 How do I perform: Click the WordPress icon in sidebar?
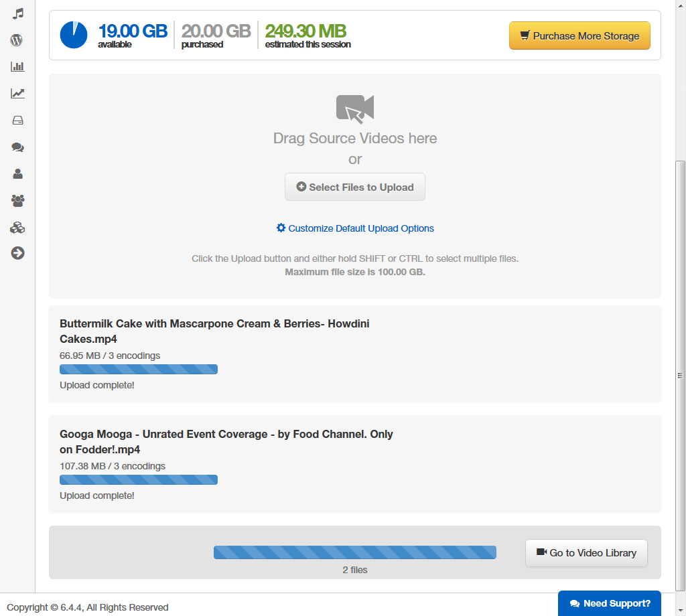pyautogui.click(x=17, y=40)
